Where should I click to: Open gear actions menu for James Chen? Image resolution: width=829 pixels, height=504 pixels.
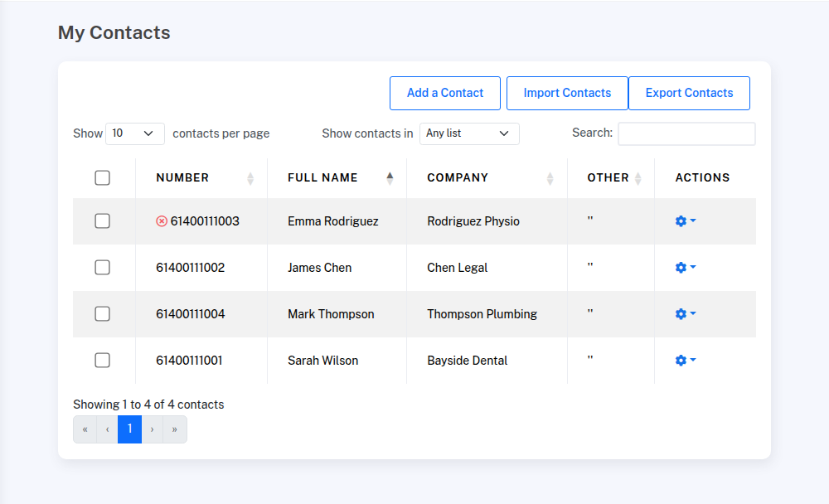(685, 268)
